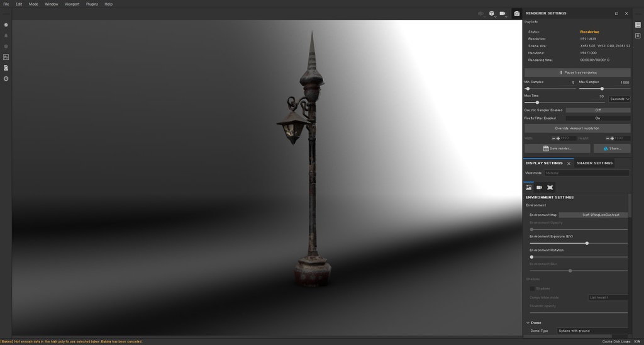Close the Renderer Settings panel
Screen dimensions: 644x345
626,14
